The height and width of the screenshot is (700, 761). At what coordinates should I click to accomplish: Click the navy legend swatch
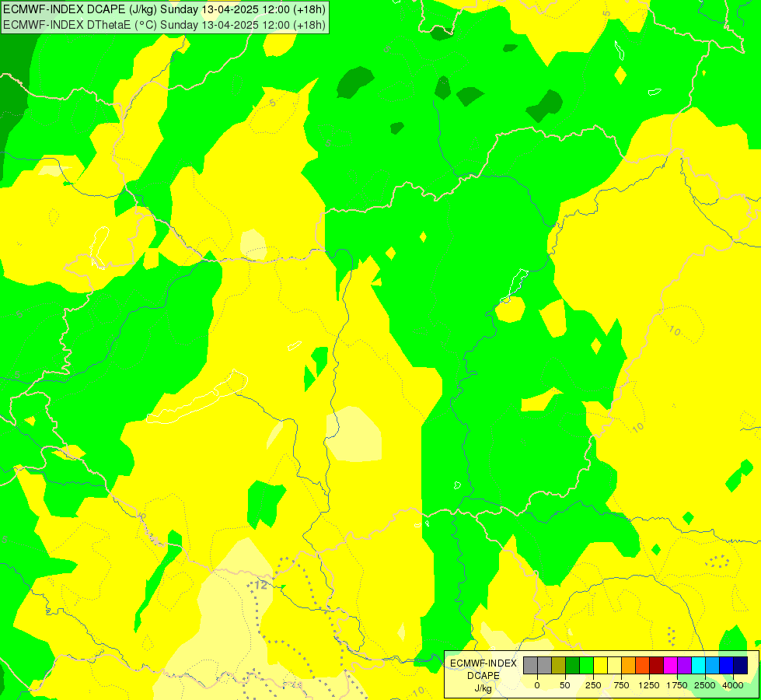click(741, 665)
